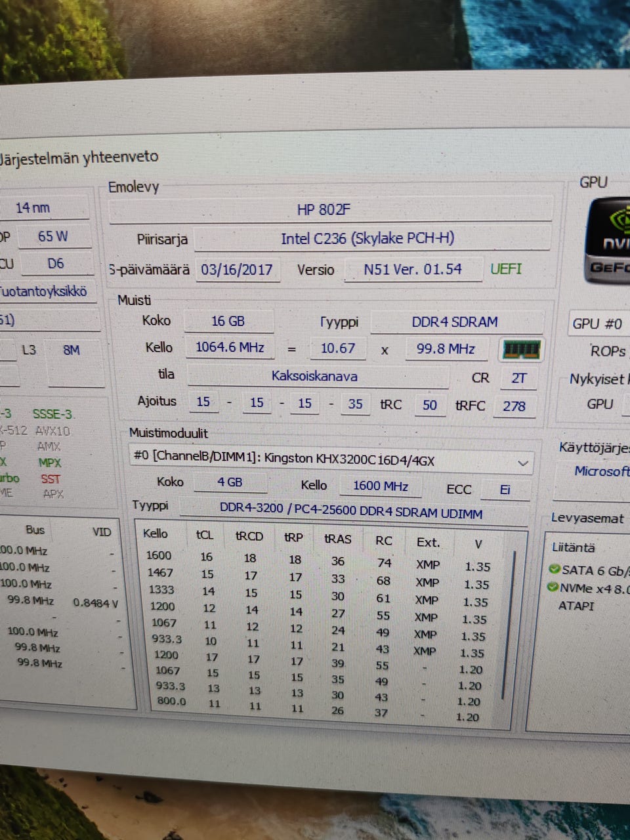Click module type DDR4-3200 / PC4-25600 field
Screen dimensions: 630x840
pos(353,511)
